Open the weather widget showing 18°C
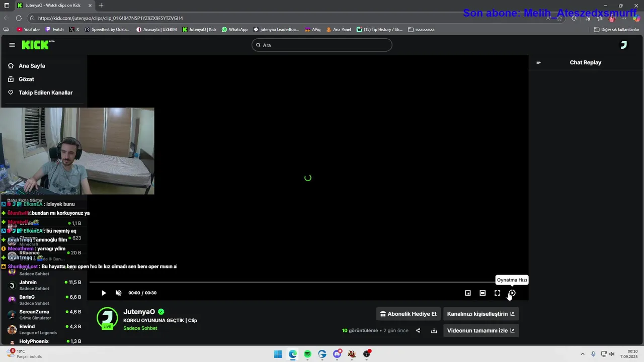 tap(24, 353)
